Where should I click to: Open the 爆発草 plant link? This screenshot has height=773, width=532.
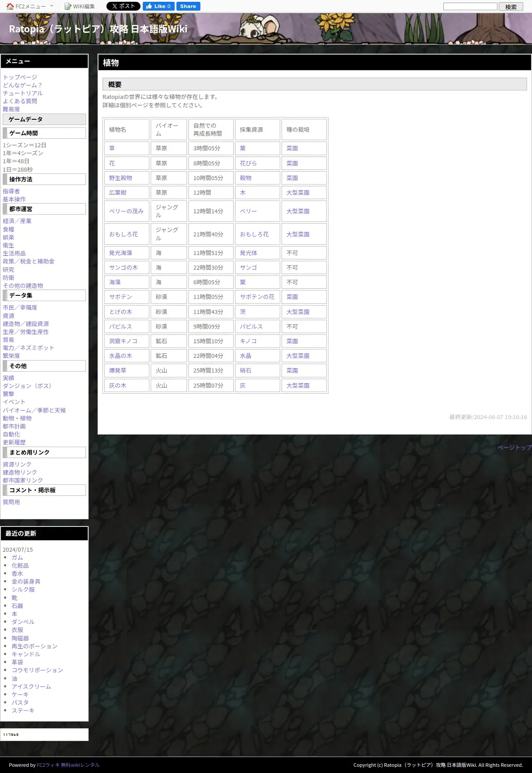[x=117, y=370]
